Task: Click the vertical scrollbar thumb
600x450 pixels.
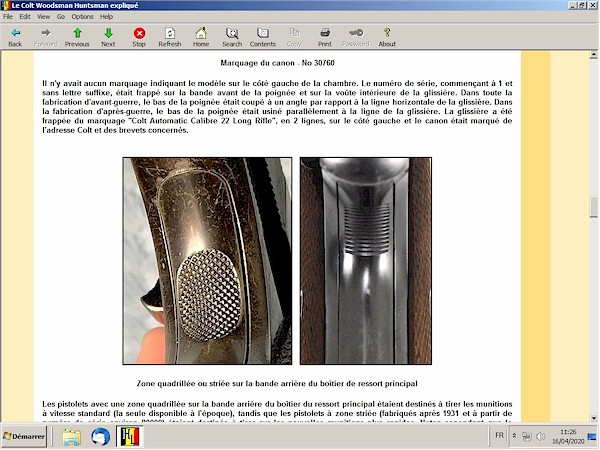Action: [593, 207]
